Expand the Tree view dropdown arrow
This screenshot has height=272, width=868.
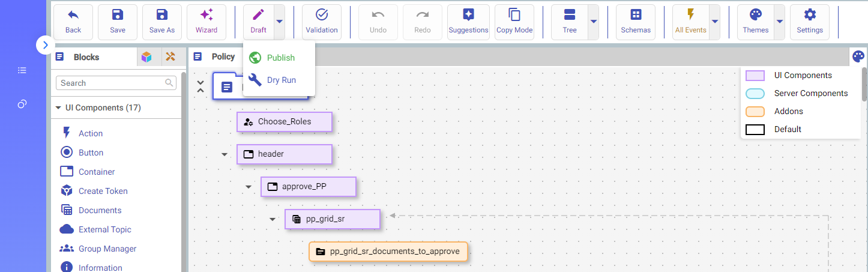(x=593, y=22)
